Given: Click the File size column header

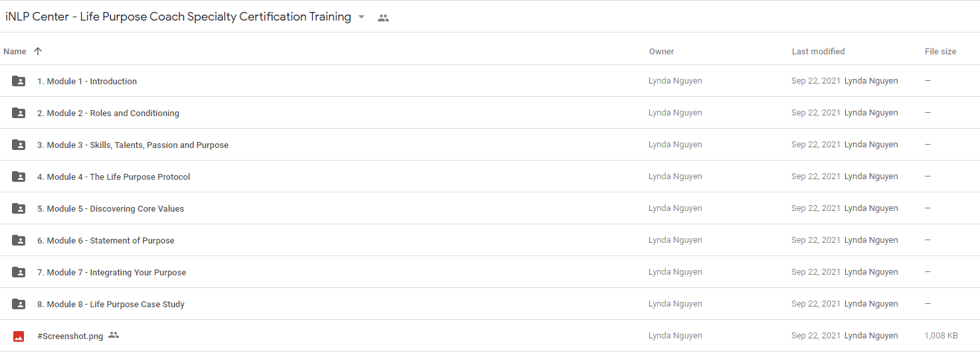Looking at the screenshot, I should [941, 51].
